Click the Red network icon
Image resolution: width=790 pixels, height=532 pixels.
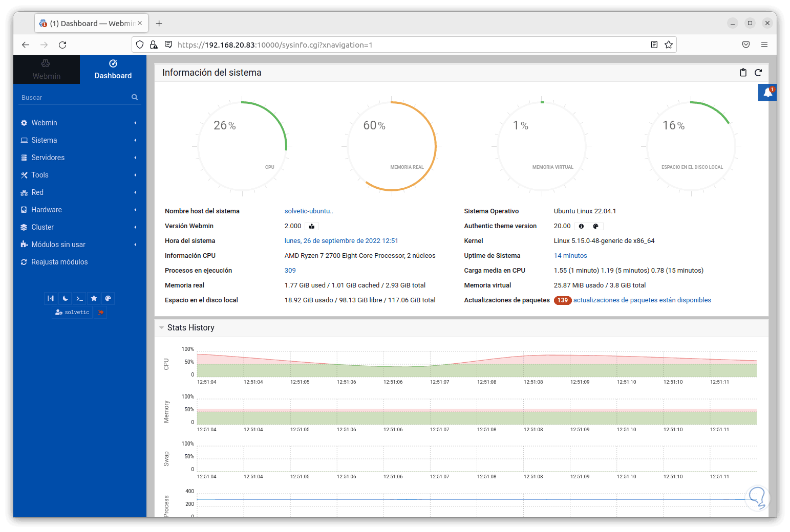(x=24, y=193)
